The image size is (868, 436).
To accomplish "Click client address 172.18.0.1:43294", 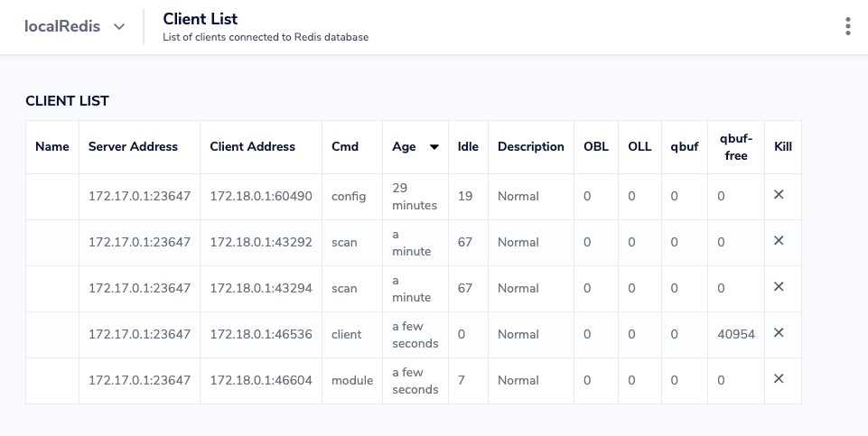I will (x=261, y=288).
